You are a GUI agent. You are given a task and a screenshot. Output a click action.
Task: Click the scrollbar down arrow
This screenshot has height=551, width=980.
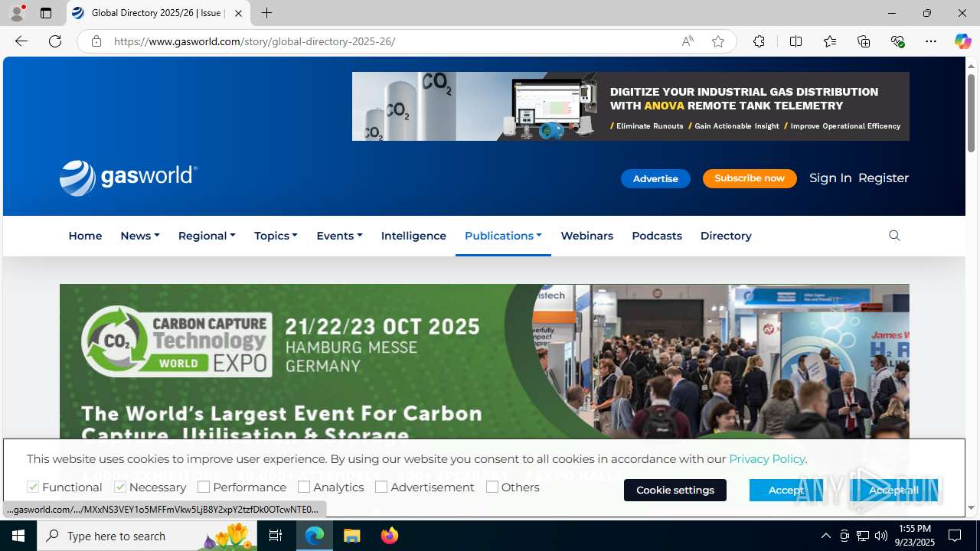tap(972, 507)
